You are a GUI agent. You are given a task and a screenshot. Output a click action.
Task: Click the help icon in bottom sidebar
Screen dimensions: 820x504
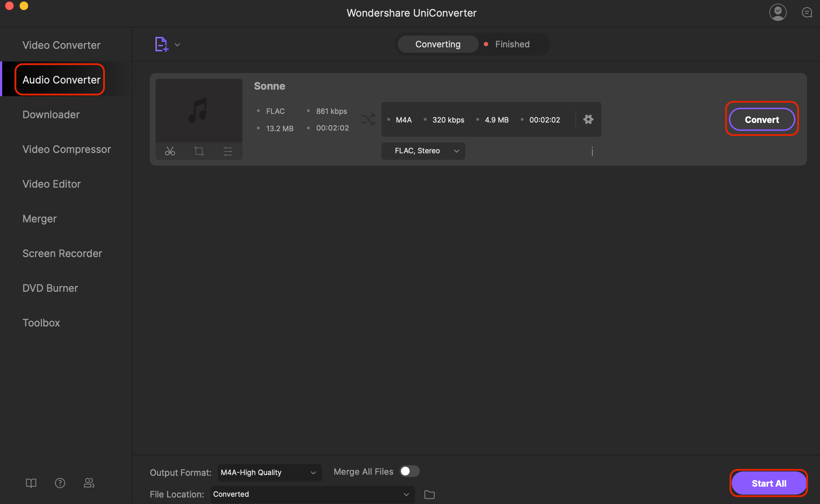point(60,482)
